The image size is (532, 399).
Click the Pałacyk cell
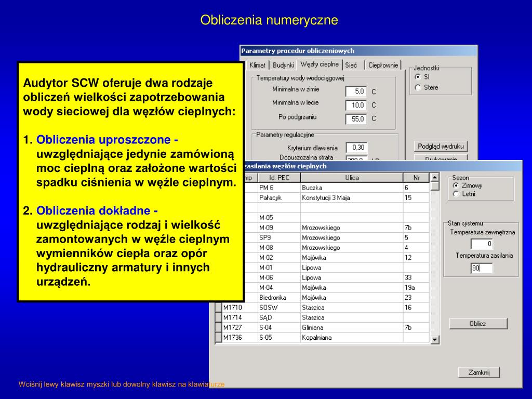click(x=279, y=198)
